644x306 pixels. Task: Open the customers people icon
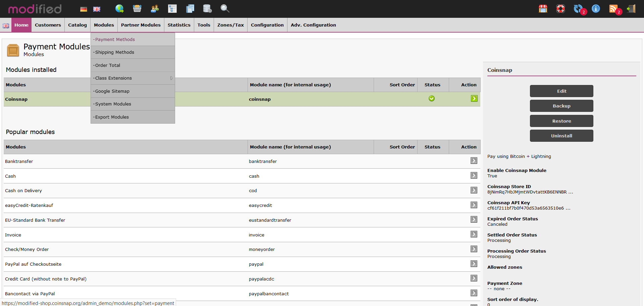(x=155, y=8)
